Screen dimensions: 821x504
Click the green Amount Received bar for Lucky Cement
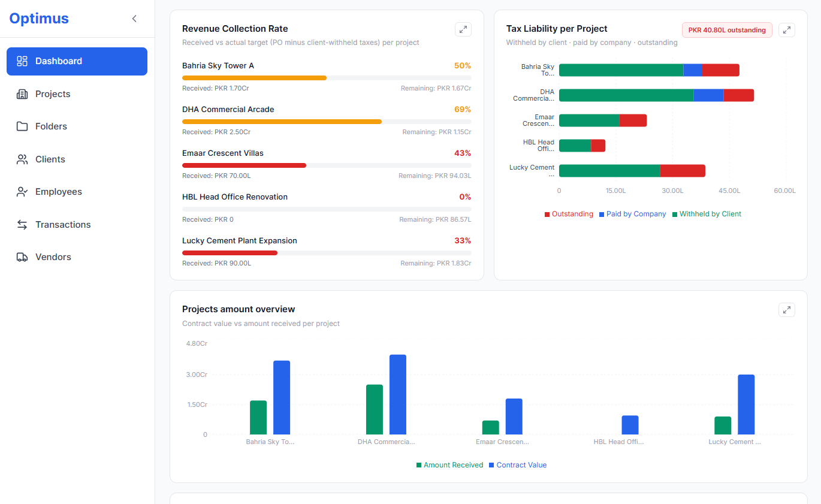[723, 425]
